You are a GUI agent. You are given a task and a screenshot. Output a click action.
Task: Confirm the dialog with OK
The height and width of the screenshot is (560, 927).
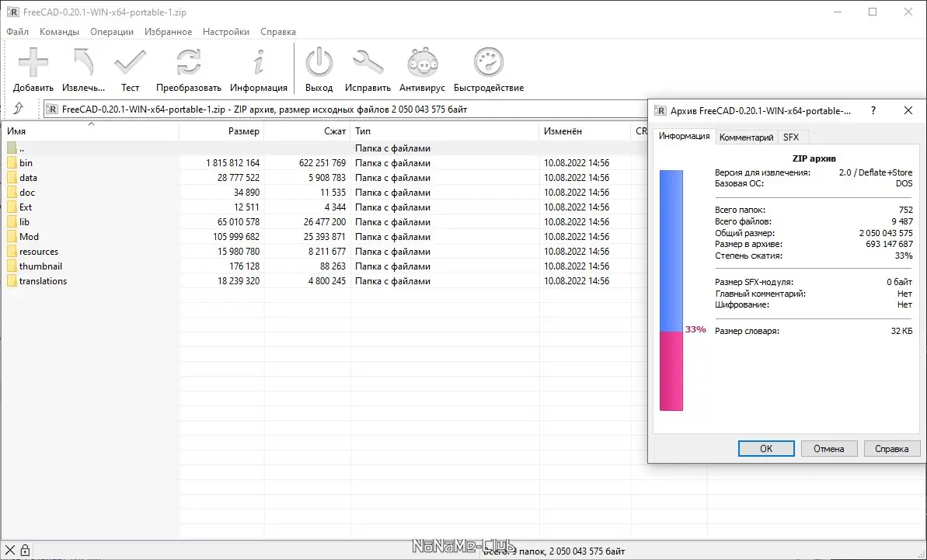pos(766,448)
